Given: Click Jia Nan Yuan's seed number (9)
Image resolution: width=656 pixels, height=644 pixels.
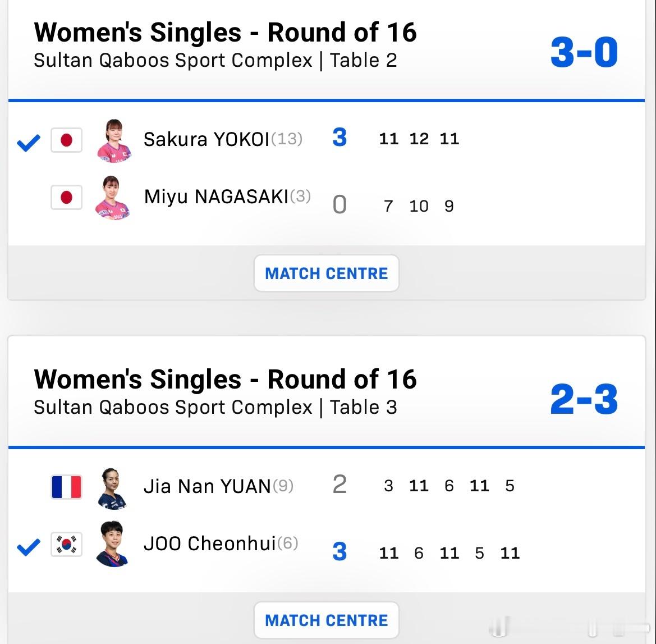Looking at the screenshot, I should (283, 487).
